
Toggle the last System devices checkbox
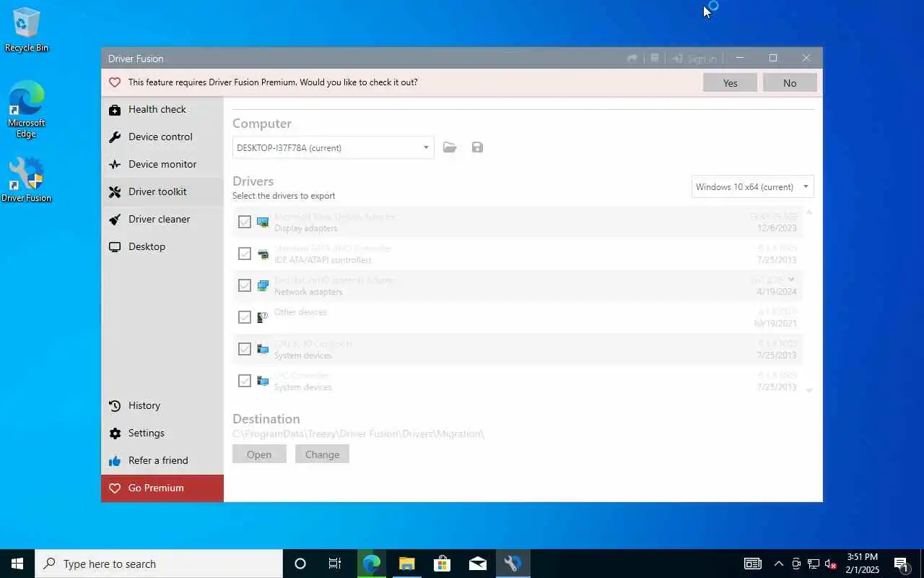(245, 381)
